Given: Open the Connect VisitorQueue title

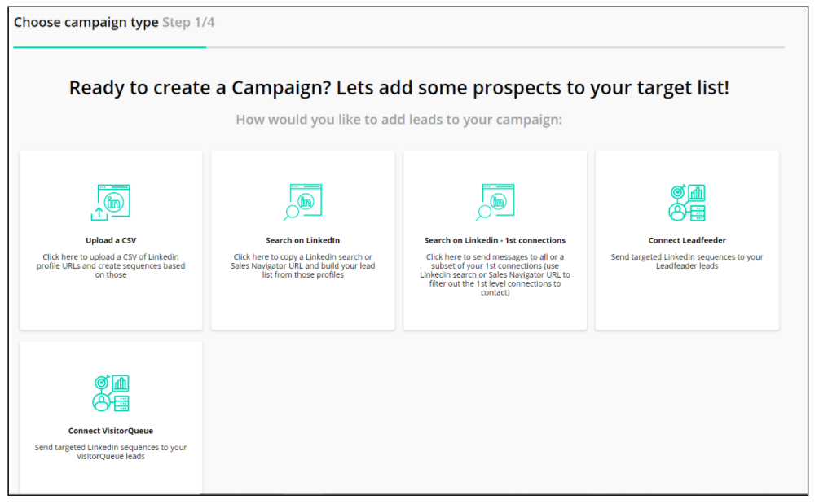Looking at the screenshot, I should [111, 431].
